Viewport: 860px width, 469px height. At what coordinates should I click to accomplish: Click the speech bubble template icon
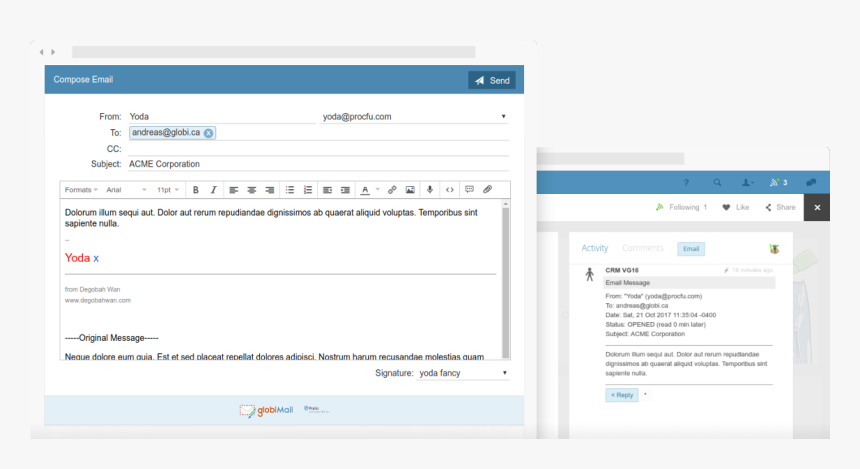[x=469, y=189]
